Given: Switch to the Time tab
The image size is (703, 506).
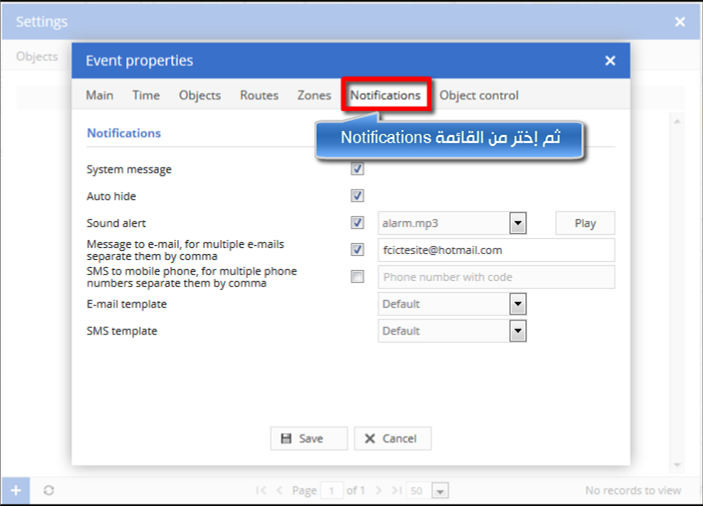Looking at the screenshot, I should click(146, 95).
